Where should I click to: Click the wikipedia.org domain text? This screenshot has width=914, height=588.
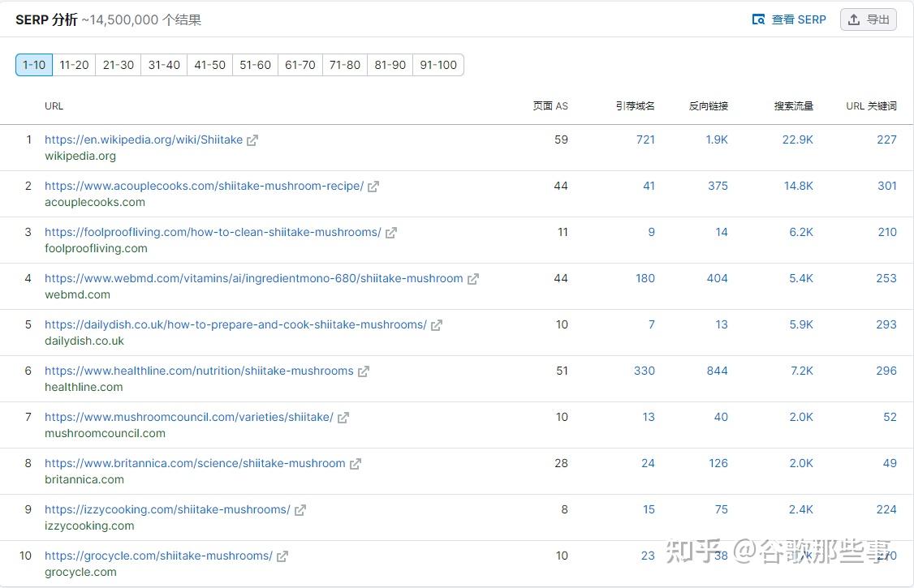tap(80, 156)
